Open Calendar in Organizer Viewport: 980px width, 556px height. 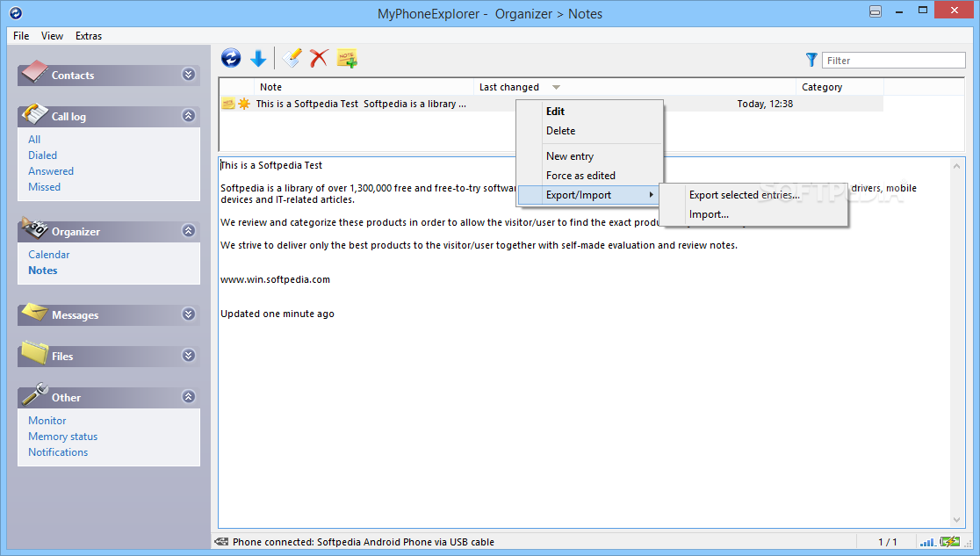49,255
